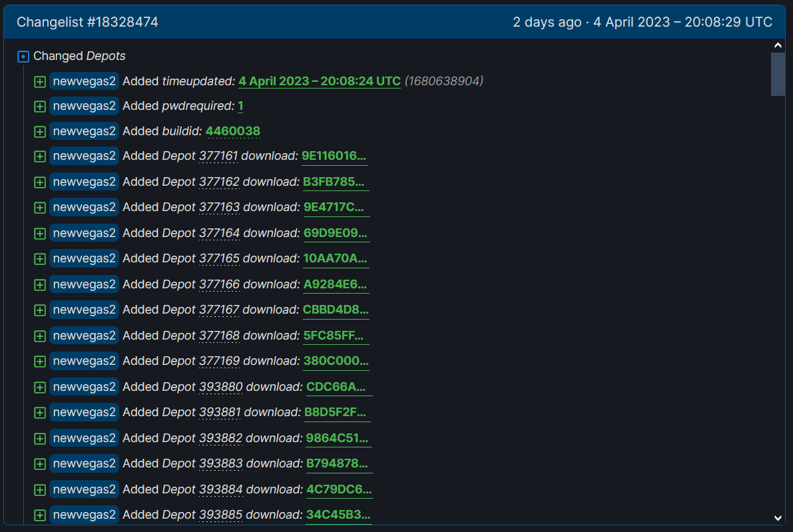The image size is (793, 532).
Task: Click depot ID 377166
Action: (x=220, y=284)
